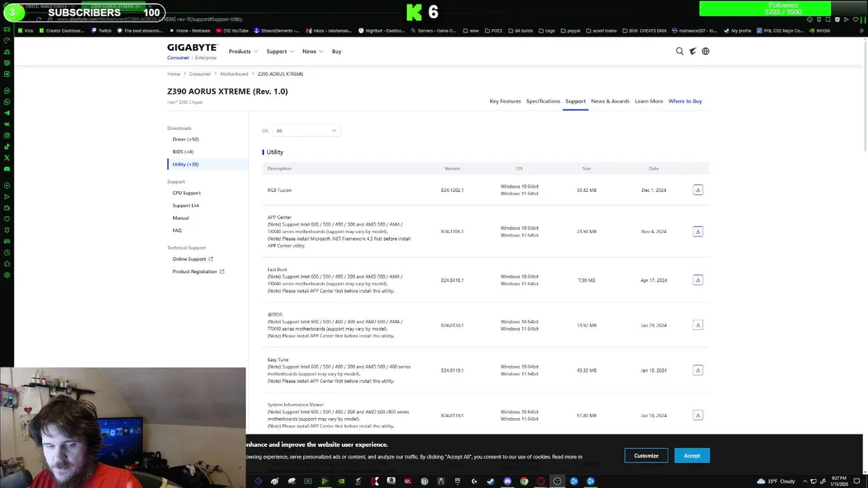The height and width of the screenshot is (488, 868).
Task: Open Discord from the taskbar
Action: [x=507, y=481]
